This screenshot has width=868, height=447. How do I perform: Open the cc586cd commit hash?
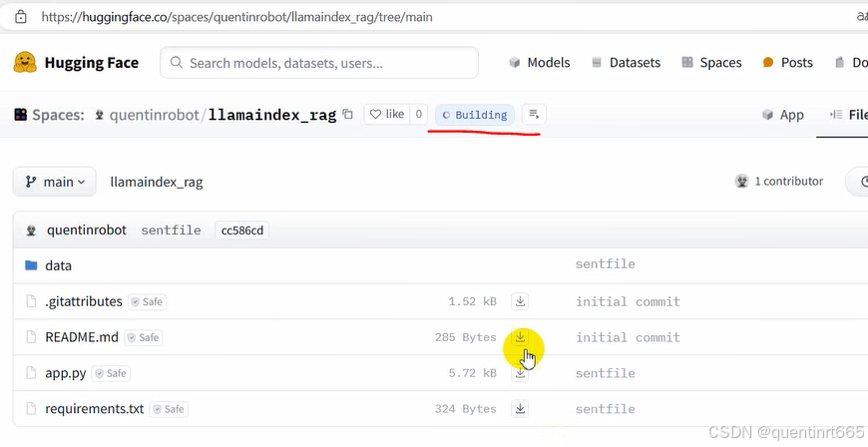click(x=241, y=230)
